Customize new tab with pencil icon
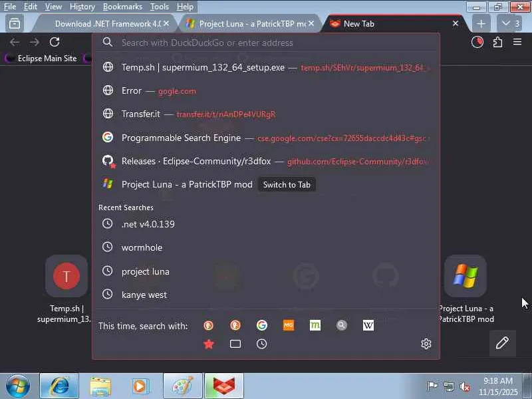The image size is (532, 399). [x=502, y=343]
